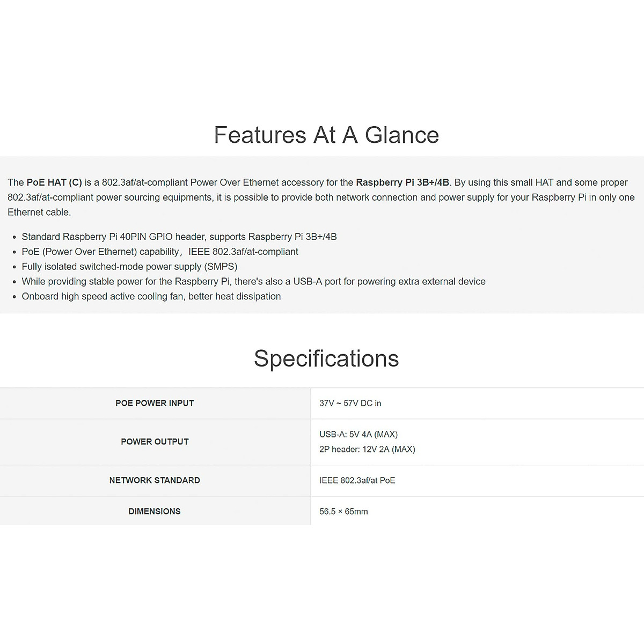Click the "Features At A Glance" heading

pyautogui.click(x=326, y=135)
